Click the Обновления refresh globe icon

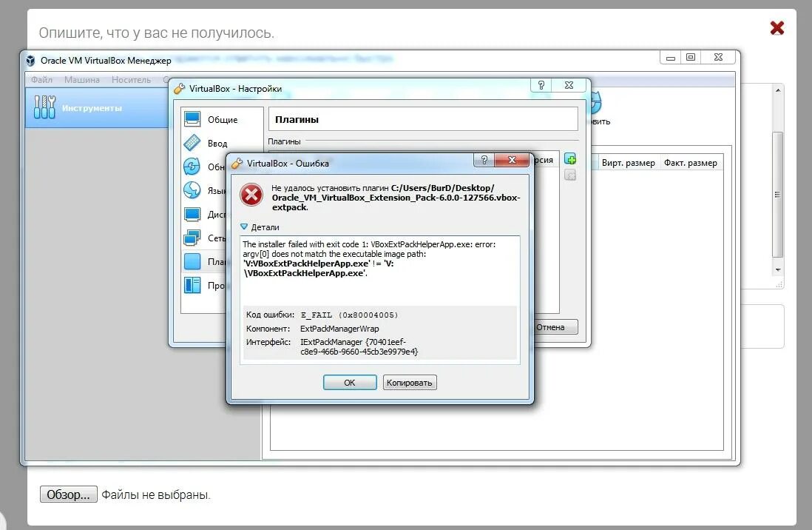(192, 167)
